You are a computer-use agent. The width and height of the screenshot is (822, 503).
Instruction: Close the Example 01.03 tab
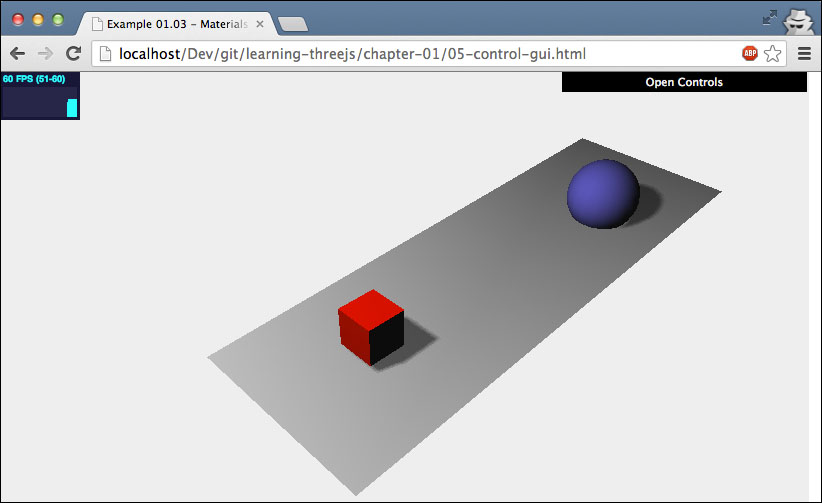click(259, 24)
